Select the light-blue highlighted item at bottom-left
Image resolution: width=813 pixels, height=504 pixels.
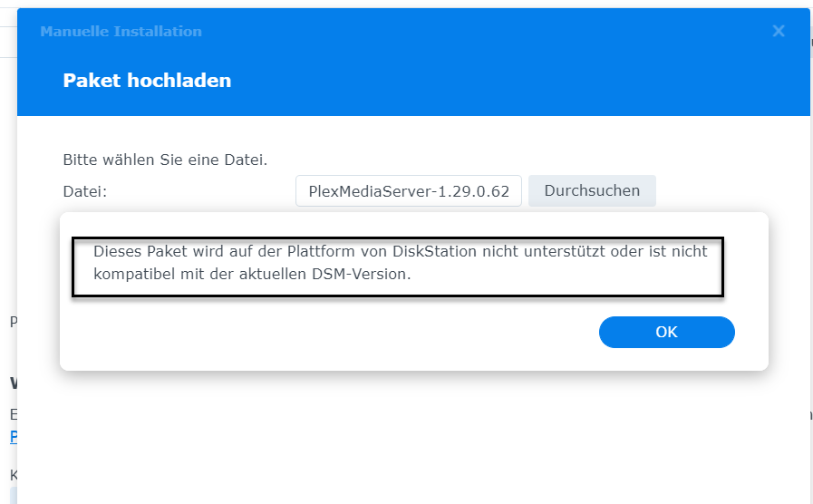[13, 495]
